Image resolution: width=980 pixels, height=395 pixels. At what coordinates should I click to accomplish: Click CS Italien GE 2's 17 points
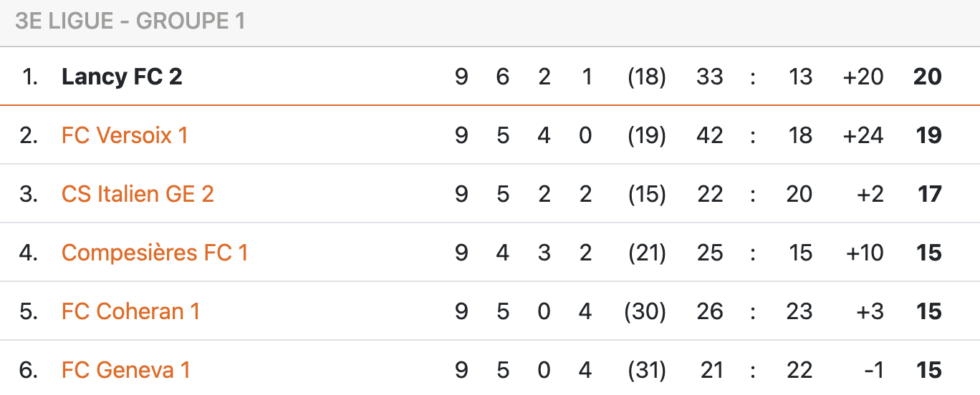click(x=929, y=194)
